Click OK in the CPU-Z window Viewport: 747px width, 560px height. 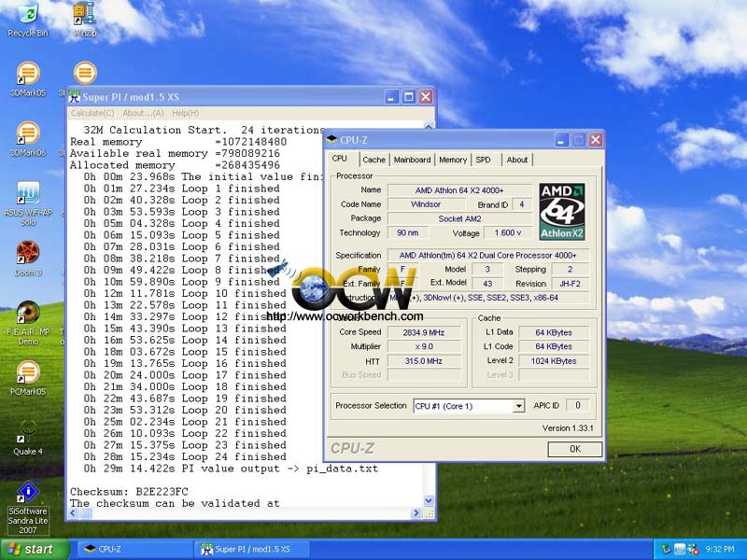tap(575, 449)
